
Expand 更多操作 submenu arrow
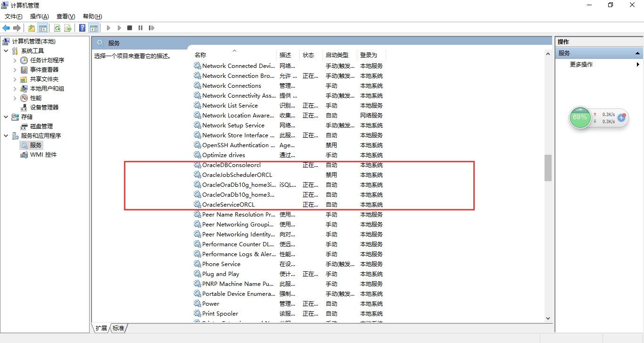tap(638, 65)
